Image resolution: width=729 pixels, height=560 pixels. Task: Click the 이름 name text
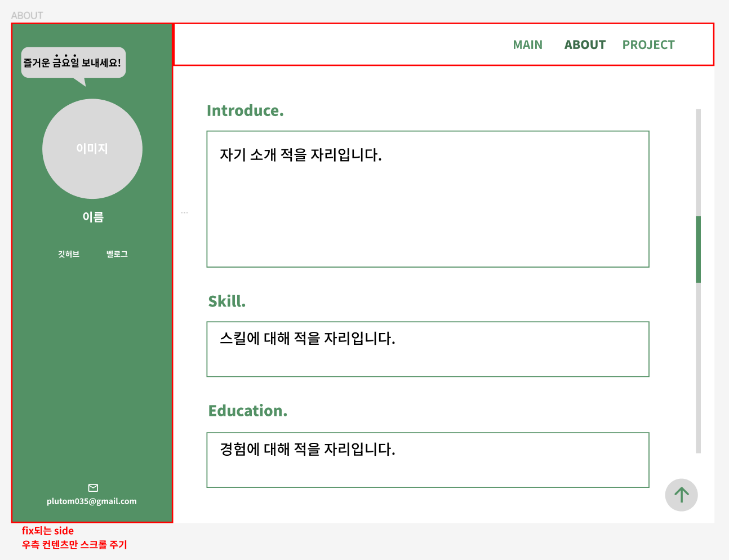[x=93, y=217]
